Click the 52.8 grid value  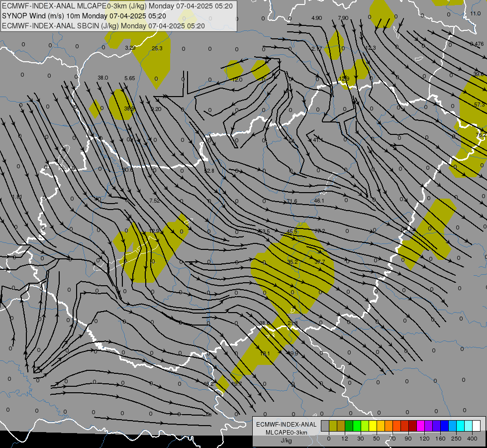[x=209, y=171]
